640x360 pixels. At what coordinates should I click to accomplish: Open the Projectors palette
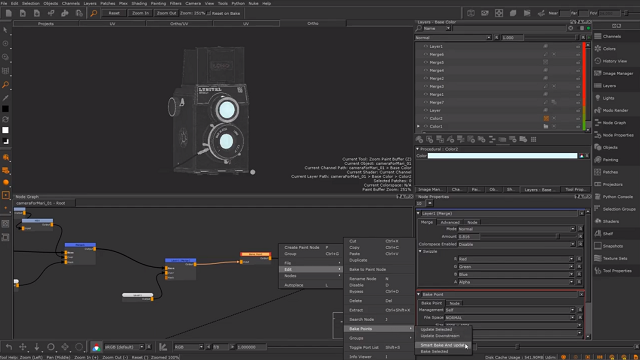click(612, 184)
